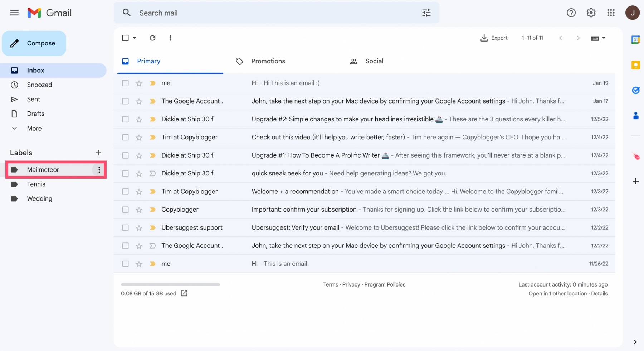Open the account activity Details link
Screen dimensions: 644x351
point(599,294)
